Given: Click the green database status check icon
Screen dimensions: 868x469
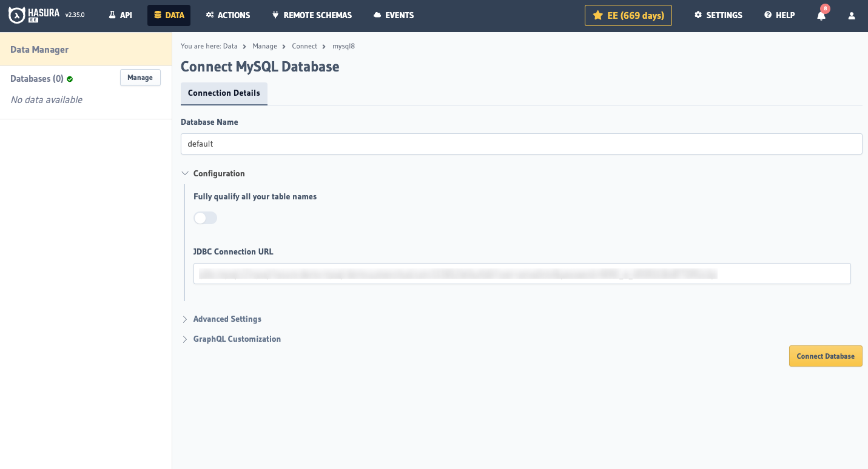Looking at the screenshot, I should [70, 79].
